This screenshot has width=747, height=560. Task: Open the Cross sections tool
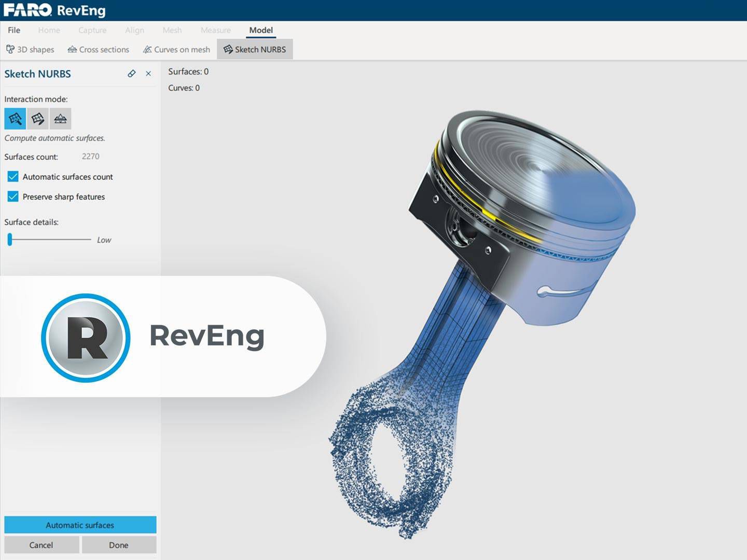[x=99, y=49]
